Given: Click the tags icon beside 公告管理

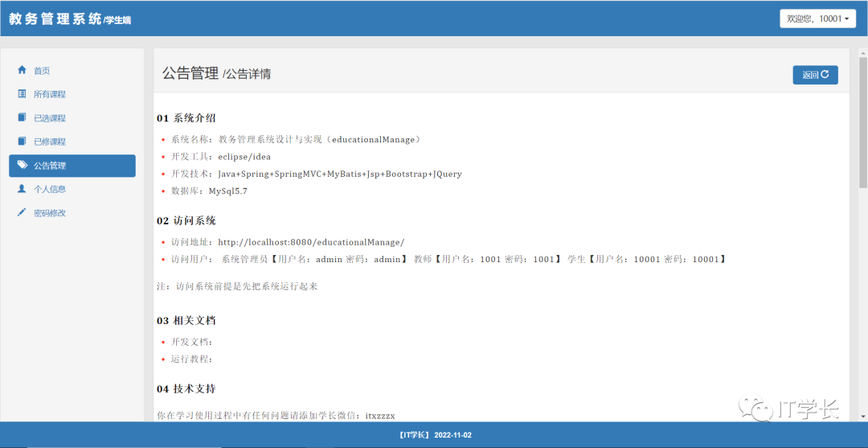Looking at the screenshot, I should click(23, 165).
